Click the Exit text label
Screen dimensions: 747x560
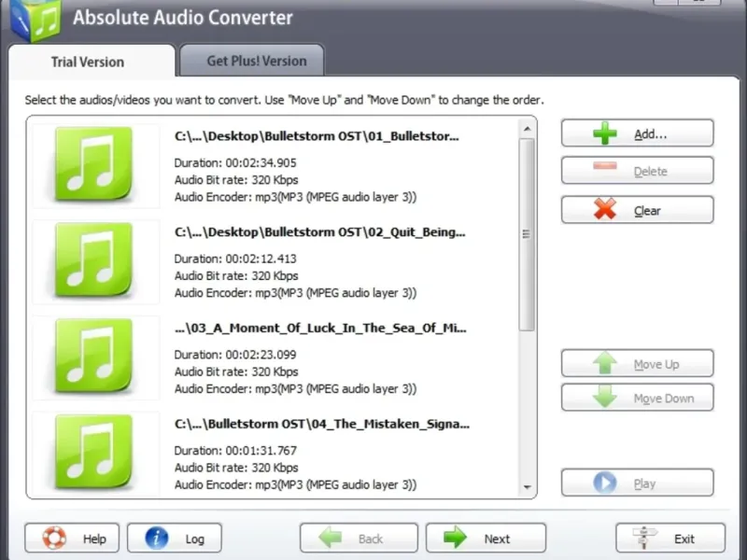coord(684,539)
